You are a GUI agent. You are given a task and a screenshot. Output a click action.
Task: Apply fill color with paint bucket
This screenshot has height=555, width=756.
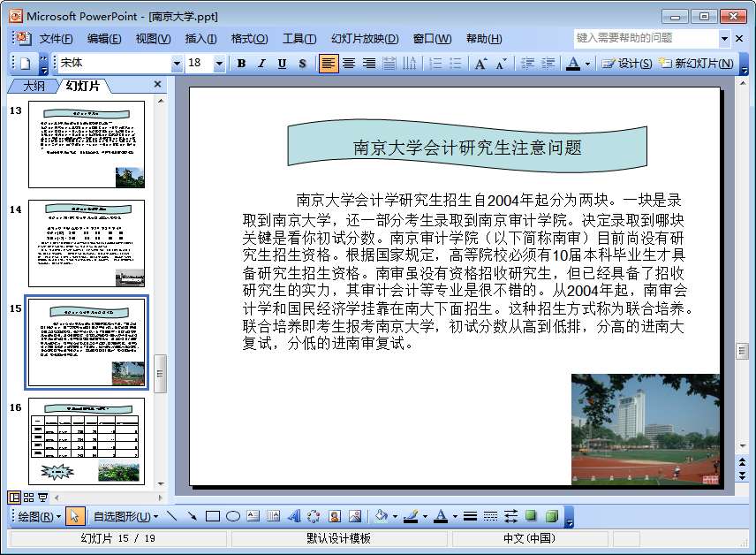[x=382, y=516]
